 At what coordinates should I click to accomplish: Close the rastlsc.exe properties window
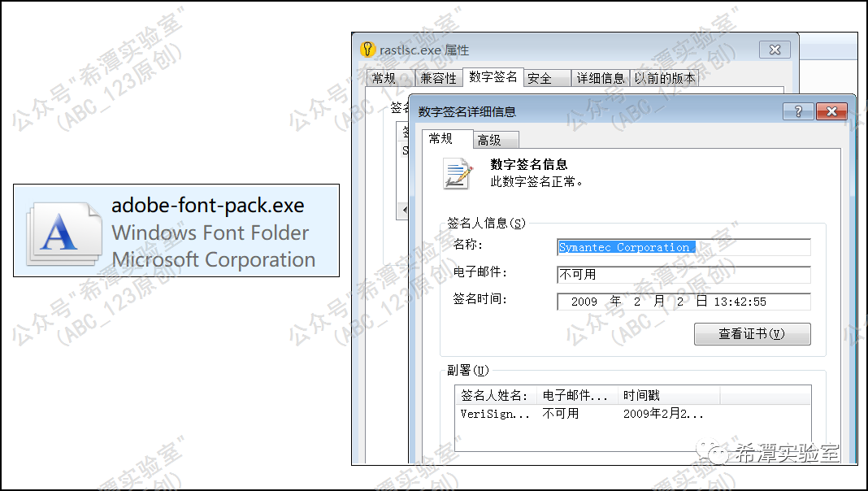[775, 50]
